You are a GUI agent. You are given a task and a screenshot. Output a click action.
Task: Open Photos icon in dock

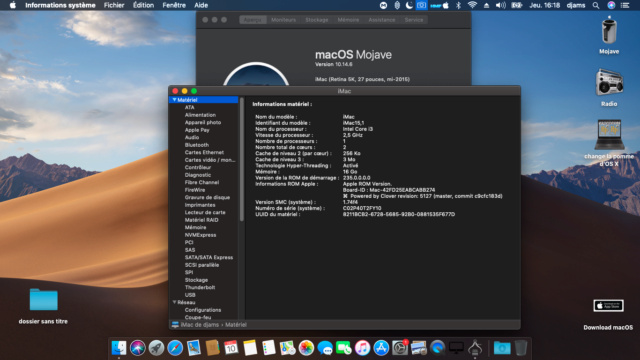(x=306, y=348)
